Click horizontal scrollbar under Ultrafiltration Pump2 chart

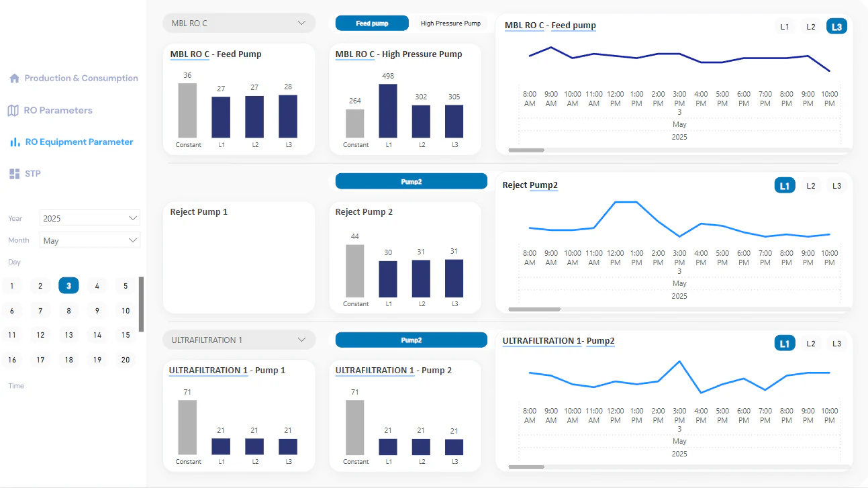click(x=526, y=467)
